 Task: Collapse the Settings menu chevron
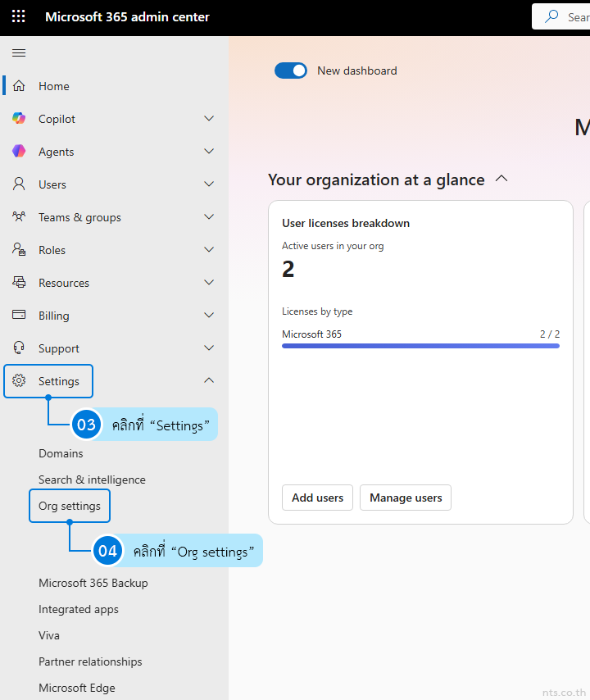pos(209,380)
